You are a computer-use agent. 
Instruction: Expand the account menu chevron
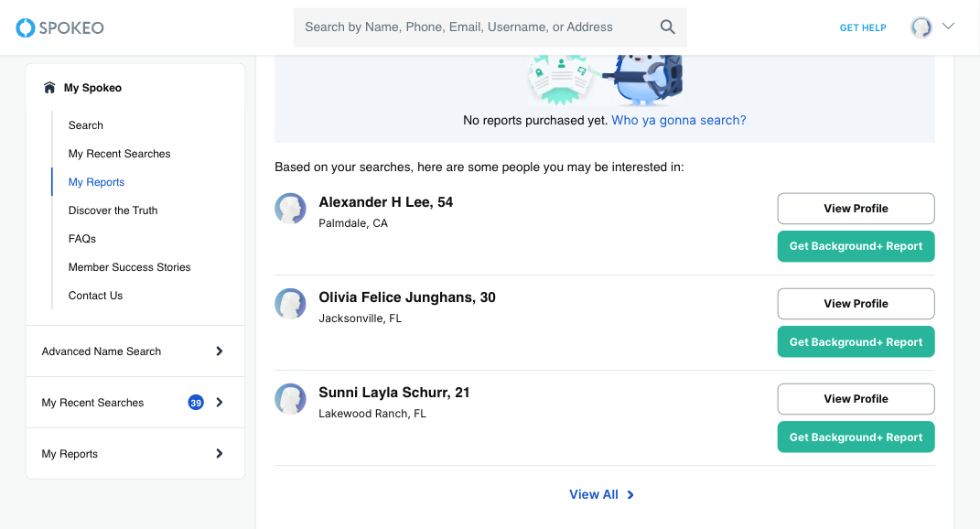948,27
